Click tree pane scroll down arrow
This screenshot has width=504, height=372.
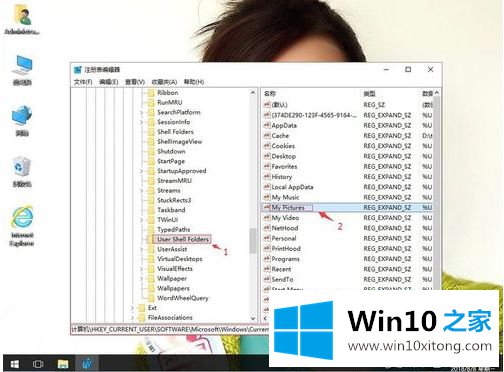(253, 319)
